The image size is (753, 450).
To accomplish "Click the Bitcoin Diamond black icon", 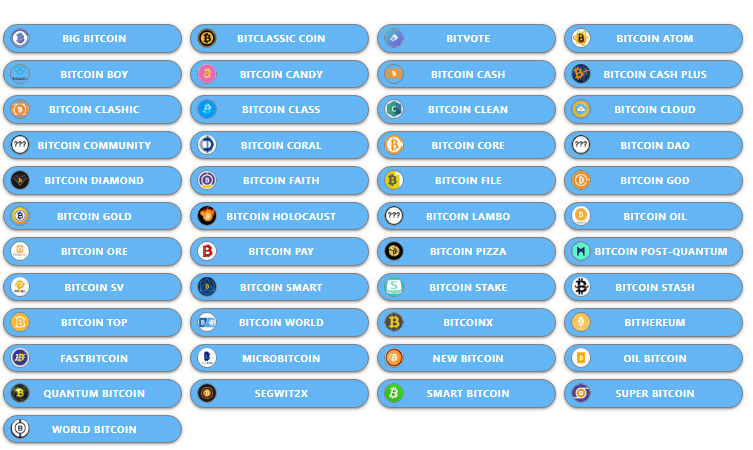I will [20, 180].
